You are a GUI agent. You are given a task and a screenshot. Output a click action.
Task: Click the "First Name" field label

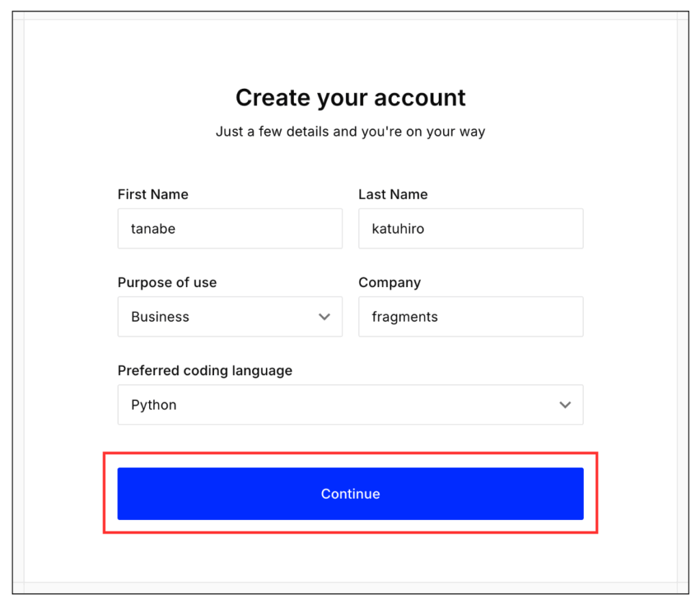tap(152, 195)
